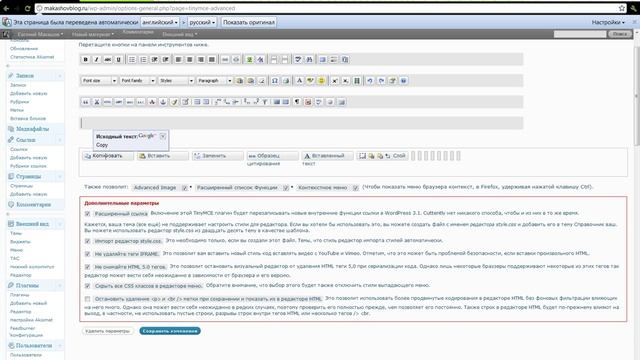Select the blockquote icon in third row
The image size is (640, 360).
click(85, 102)
